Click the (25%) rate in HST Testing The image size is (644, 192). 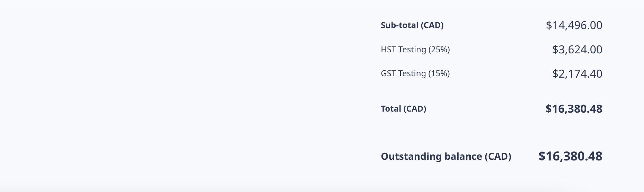point(439,50)
